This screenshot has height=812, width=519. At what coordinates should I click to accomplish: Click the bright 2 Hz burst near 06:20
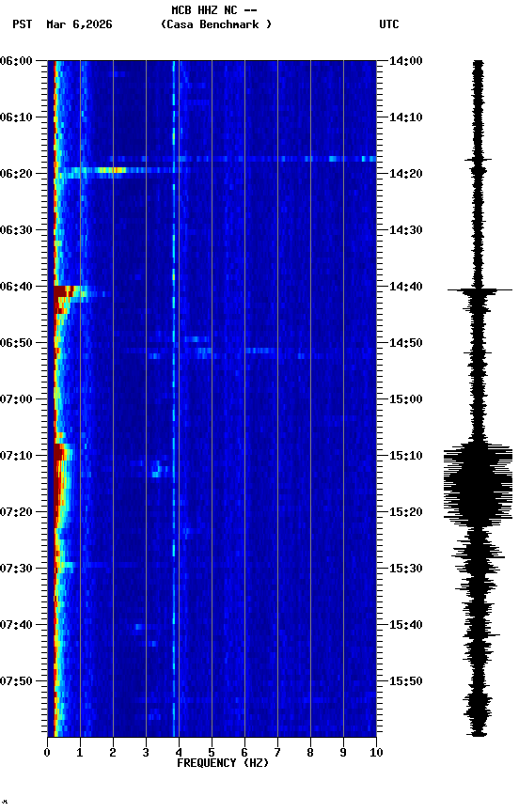click(111, 170)
